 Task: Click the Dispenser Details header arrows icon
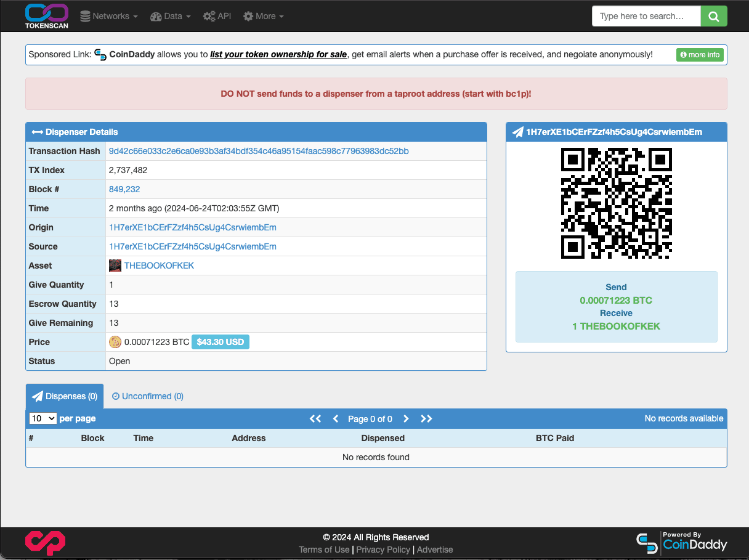[x=37, y=132]
